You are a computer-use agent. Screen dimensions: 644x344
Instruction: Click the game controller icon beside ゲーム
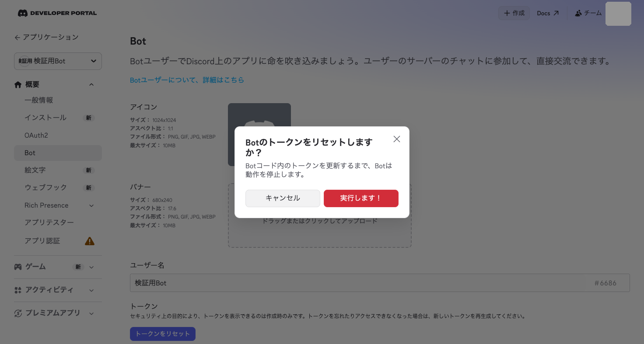tap(18, 267)
